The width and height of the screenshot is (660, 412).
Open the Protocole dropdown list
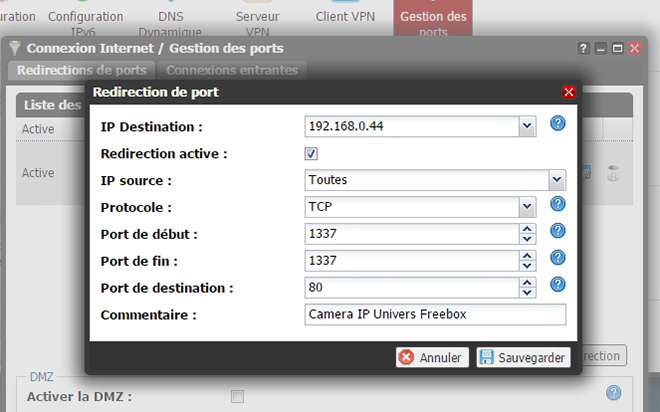tap(527, 207)
